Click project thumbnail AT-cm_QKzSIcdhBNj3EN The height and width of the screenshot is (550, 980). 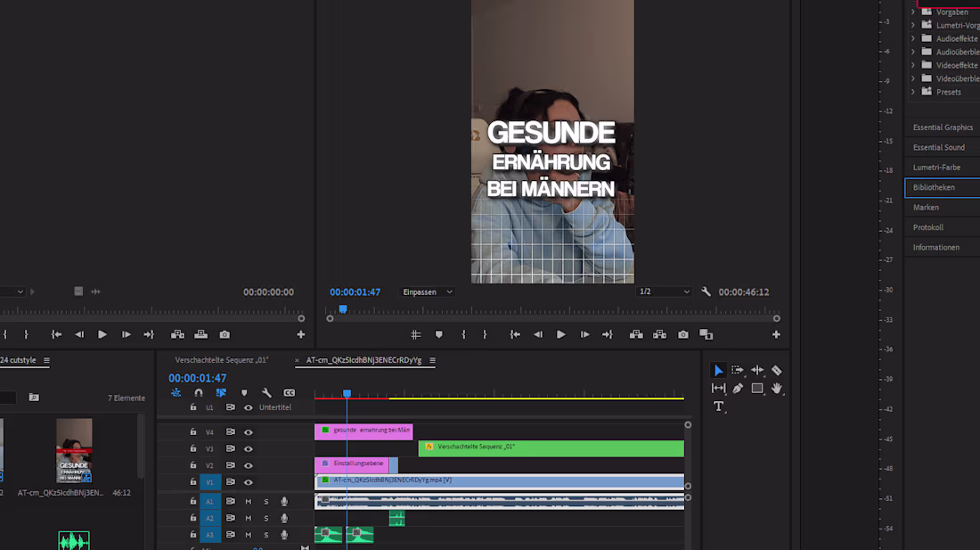coord(74,451)
